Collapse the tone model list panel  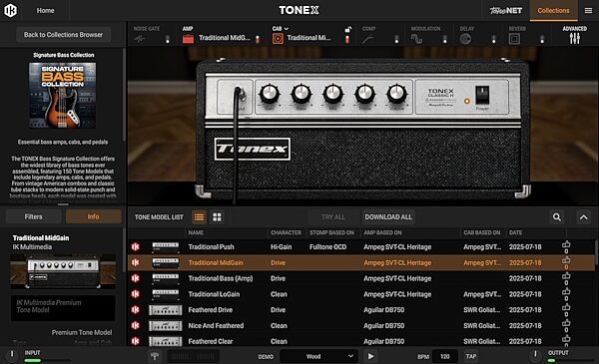[584, 217]
